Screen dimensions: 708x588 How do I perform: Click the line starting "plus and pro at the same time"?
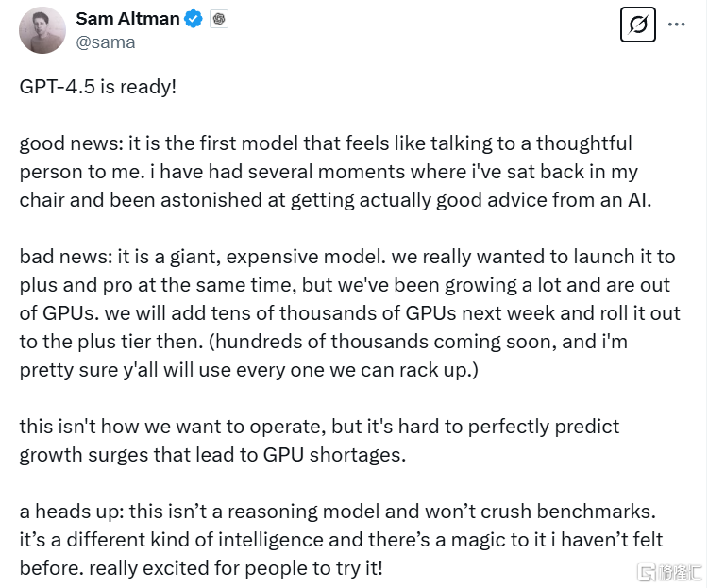pyautogui.click(x=345, y=285)
